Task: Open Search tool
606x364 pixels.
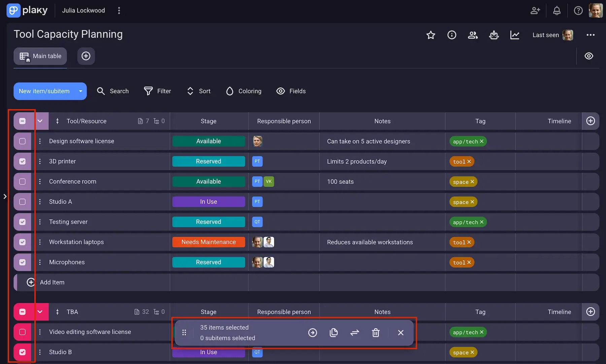Action: coord(113,91)
